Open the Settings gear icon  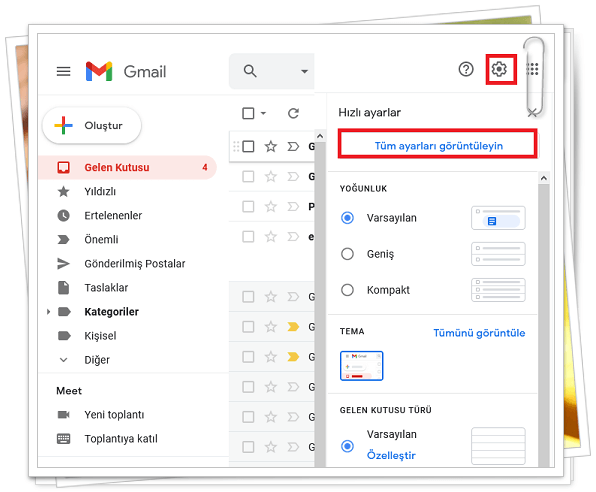[x=499, y=69]
